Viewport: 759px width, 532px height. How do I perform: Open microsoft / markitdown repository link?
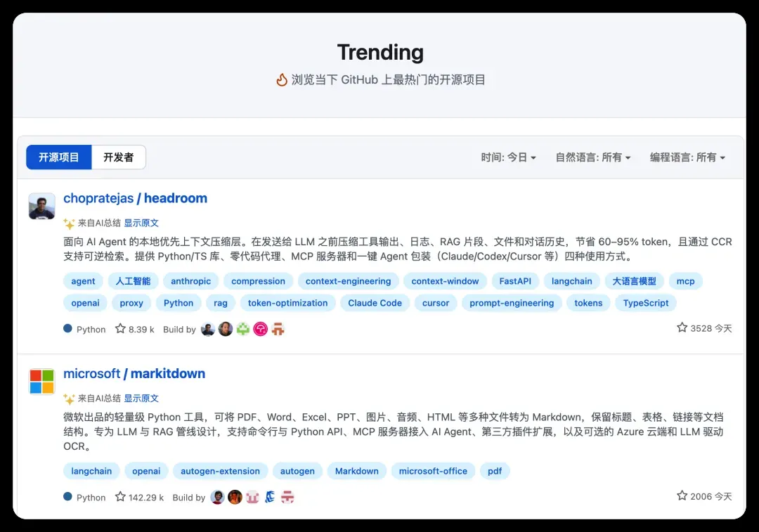(134, 373)
